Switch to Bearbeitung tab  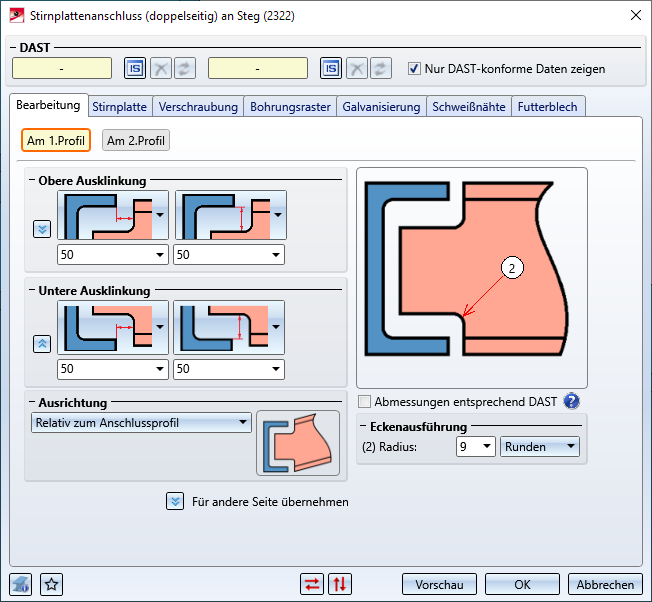[48, 105]
